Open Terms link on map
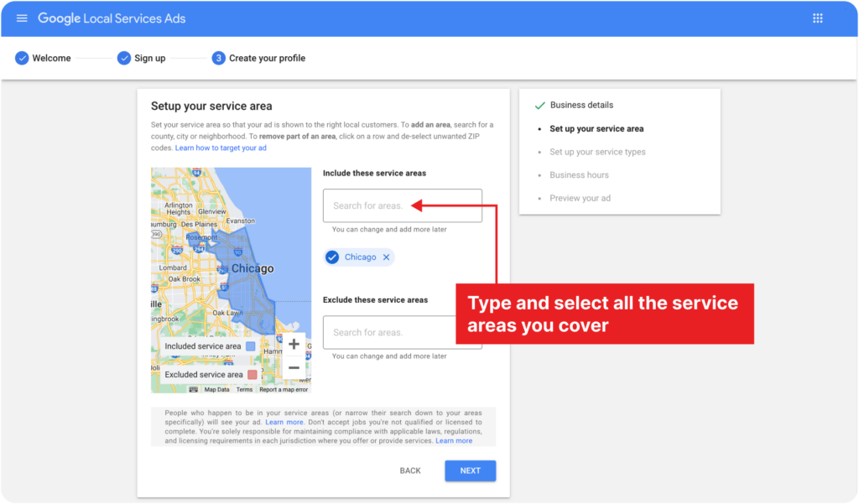Image resolution: width=859 pixels, height=504 pixels. coord(244,389)
